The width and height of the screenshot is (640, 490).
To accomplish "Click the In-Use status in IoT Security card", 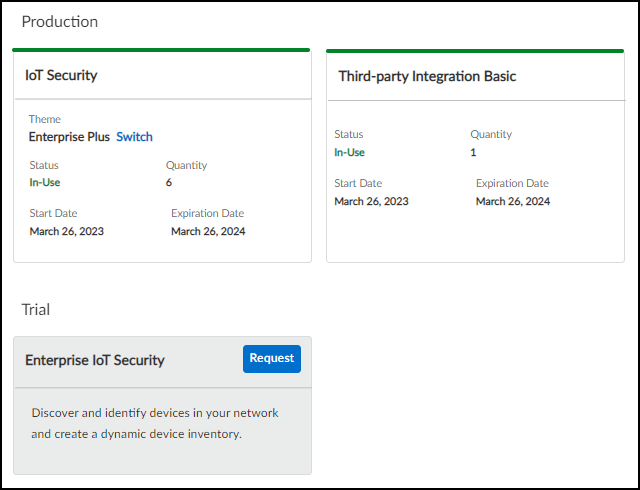I will click(x=47, y=183).
